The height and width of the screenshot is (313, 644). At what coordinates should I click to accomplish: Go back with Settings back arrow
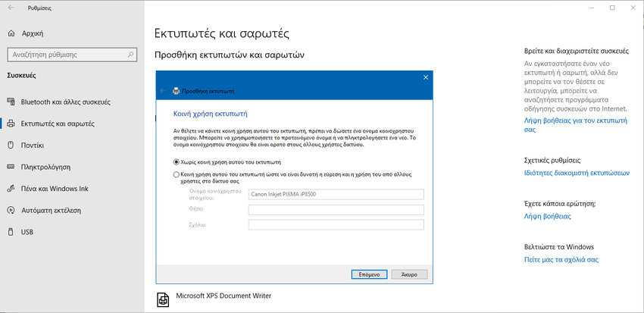11,8
